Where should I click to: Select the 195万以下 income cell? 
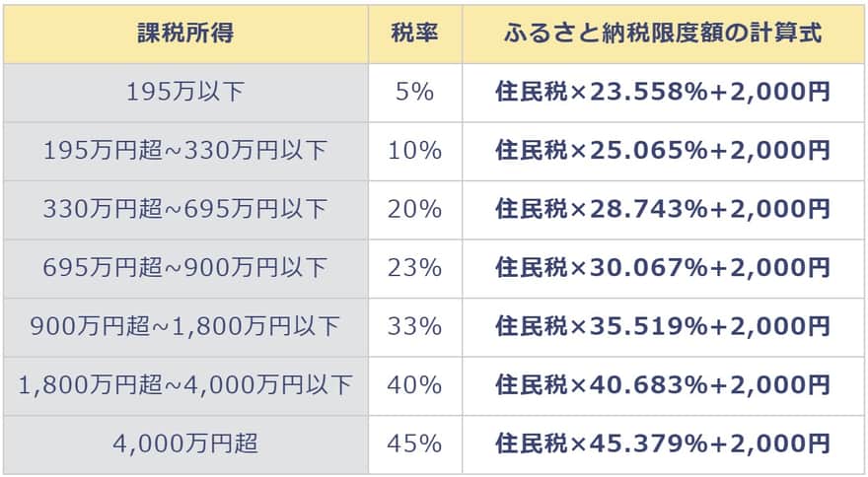pyautogui.click(x=185, y=93)
